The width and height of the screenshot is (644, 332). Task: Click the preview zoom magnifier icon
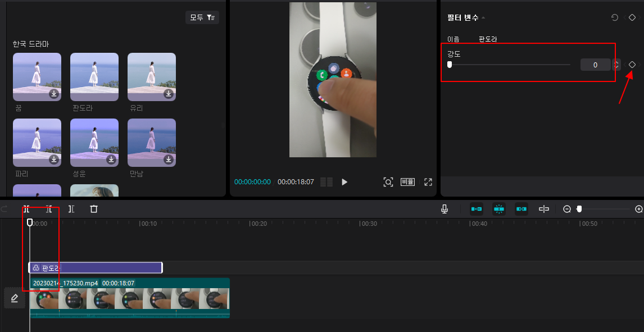(x=388, y=182)
